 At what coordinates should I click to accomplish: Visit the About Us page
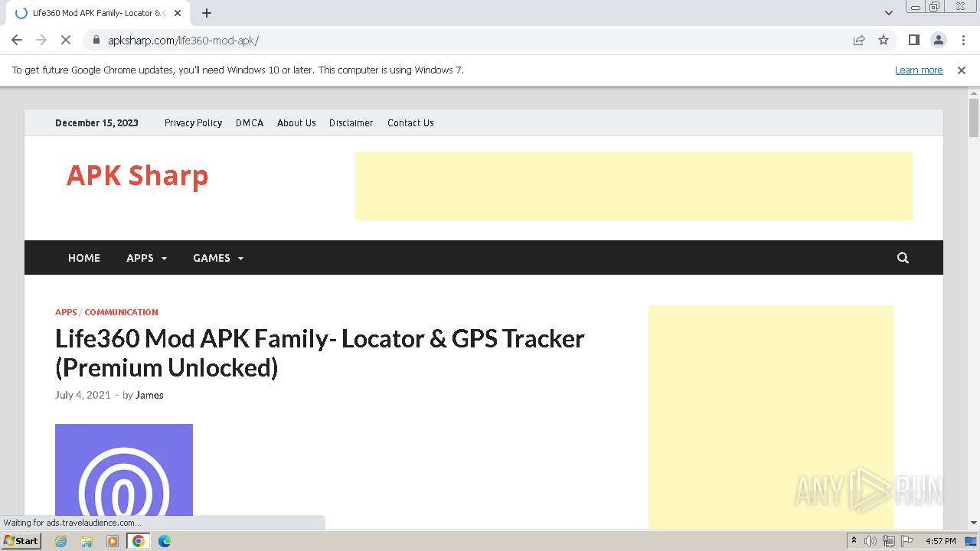(296, 122)
